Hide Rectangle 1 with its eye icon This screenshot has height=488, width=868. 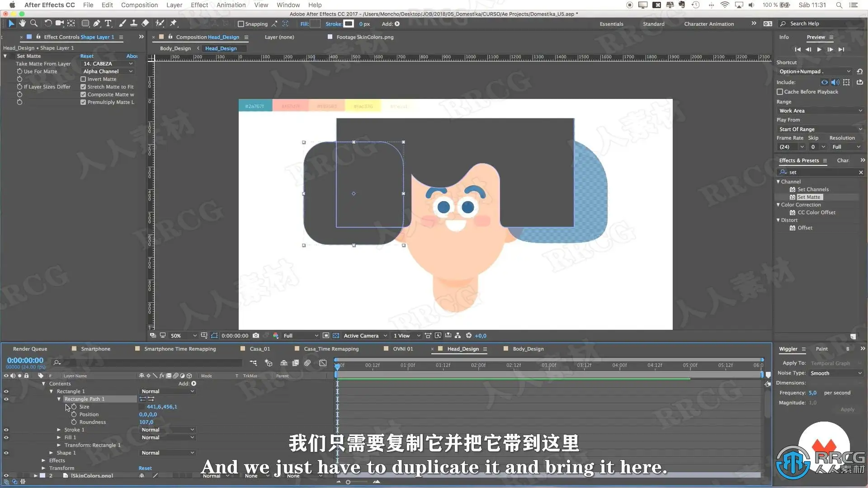pos(6,392)
